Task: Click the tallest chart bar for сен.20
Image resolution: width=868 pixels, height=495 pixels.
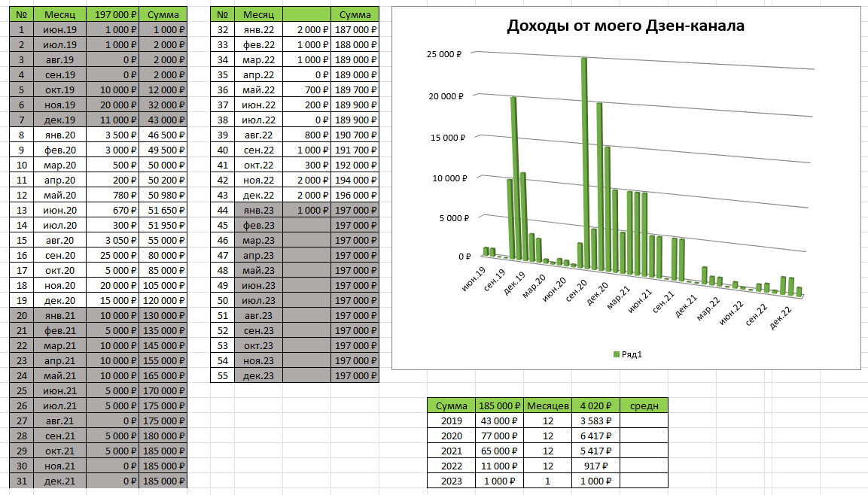Action: click(x=586, y=163)
